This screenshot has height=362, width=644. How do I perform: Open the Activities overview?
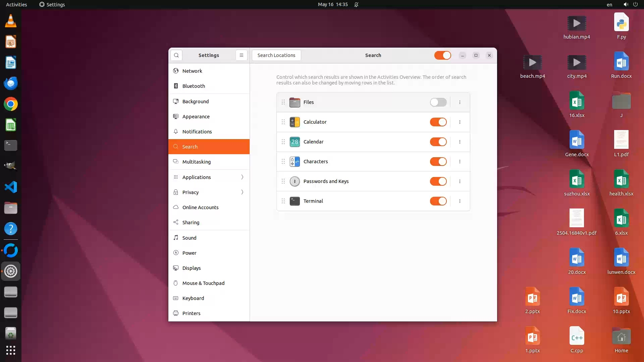tap(16, 5)
